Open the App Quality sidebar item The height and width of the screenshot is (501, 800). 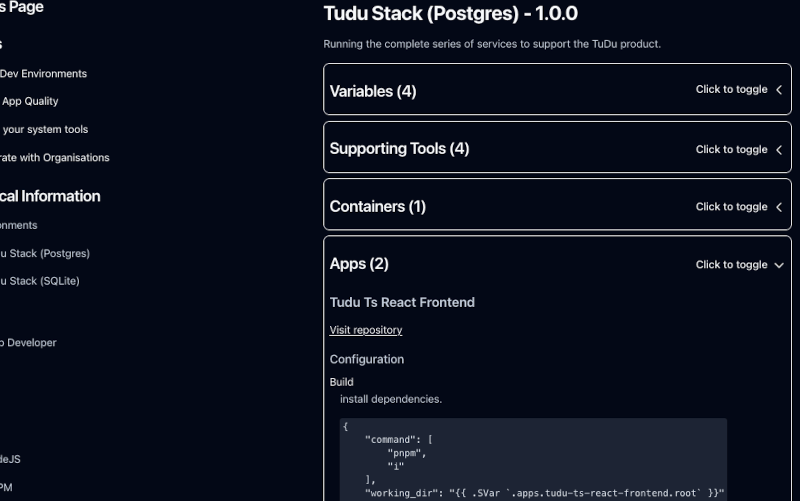[x=30, y=102]
